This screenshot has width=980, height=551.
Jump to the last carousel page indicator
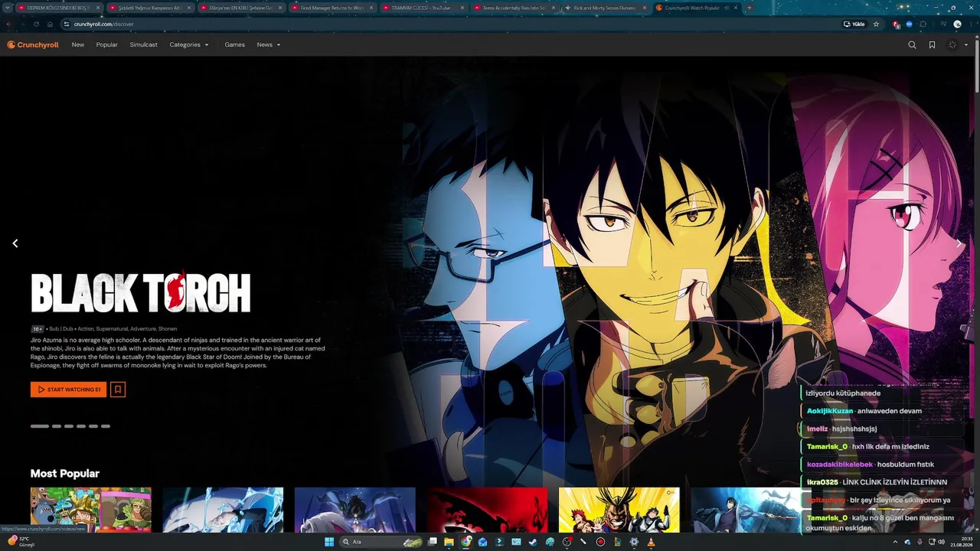pyautogui.click(x=106, y=426)
